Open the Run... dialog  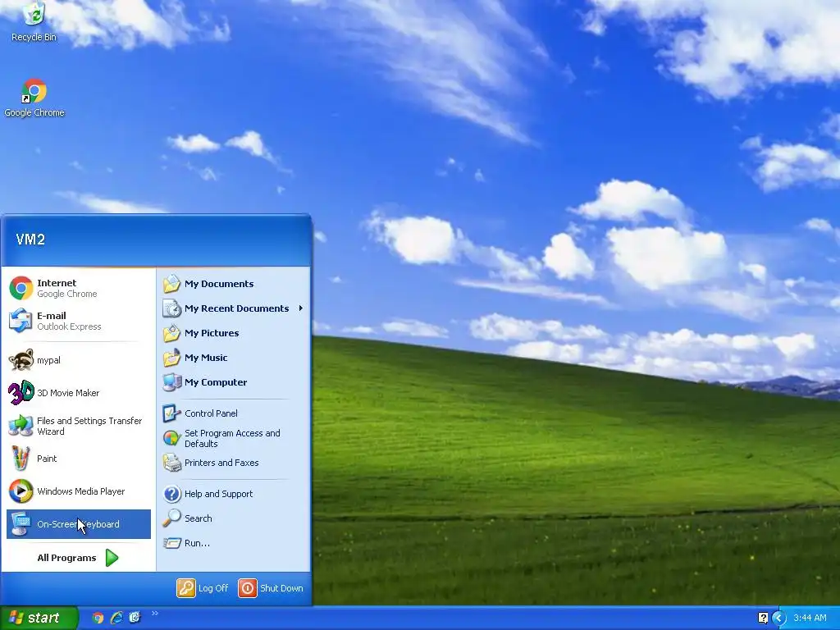[x=234, y=543]
